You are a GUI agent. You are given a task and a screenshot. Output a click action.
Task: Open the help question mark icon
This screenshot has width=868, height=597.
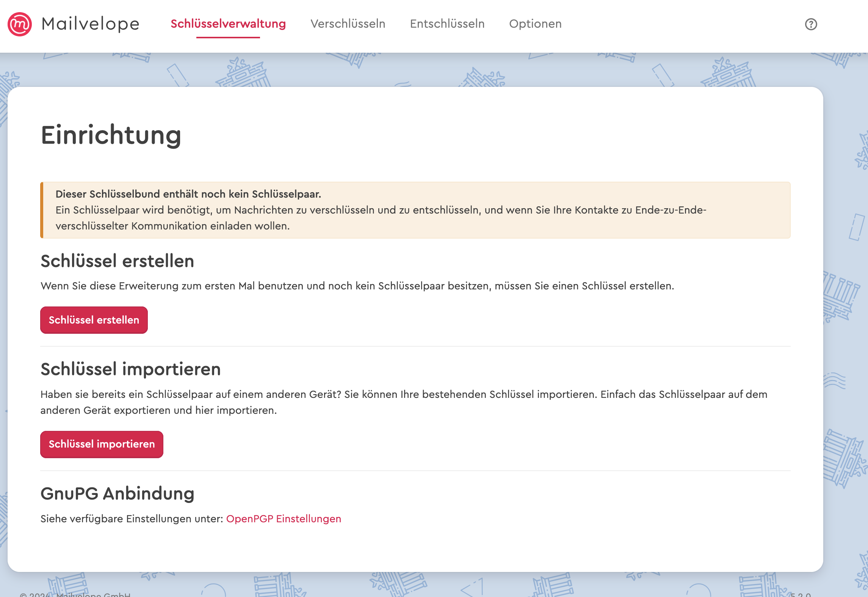coord(811,24)
